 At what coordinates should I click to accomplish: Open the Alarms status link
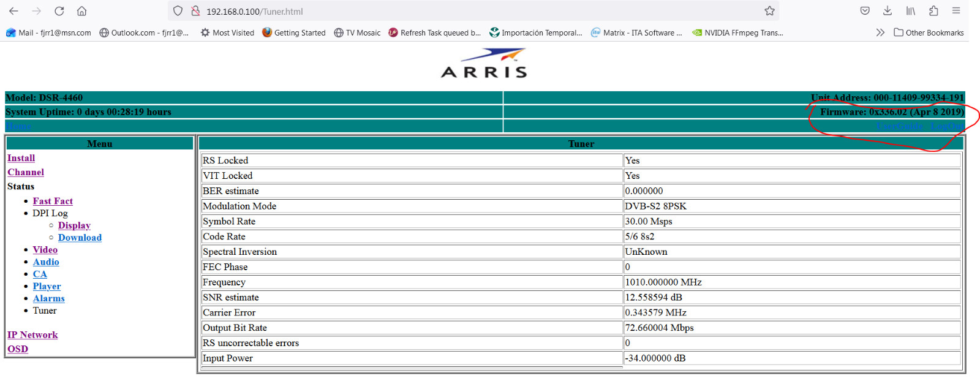coord(49,298)
